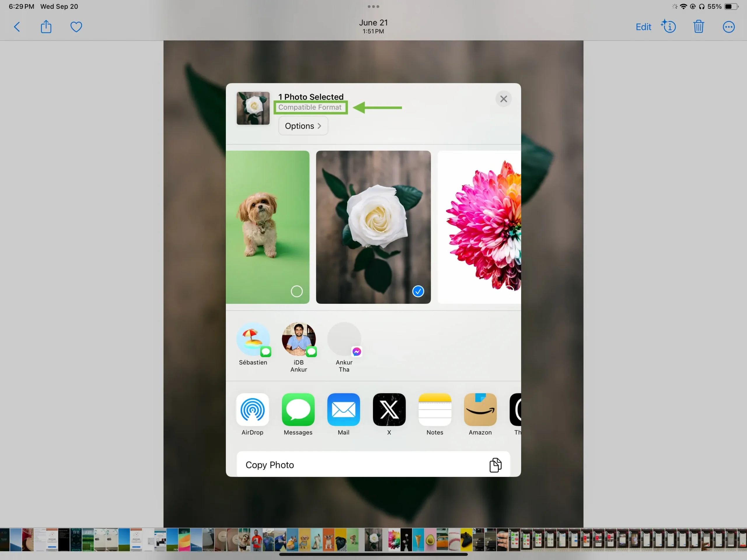Tap the delete/trash icon in toolbar
Image resolution: width=747 pixels, height=560 pixels.
[x=699, y=27]
